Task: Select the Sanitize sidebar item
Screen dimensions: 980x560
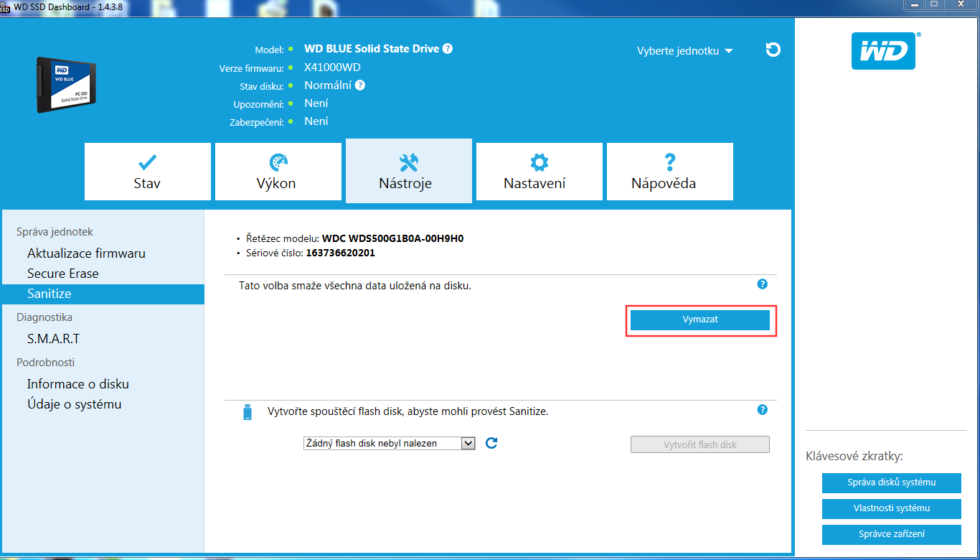Action: (x=103, y=294)
